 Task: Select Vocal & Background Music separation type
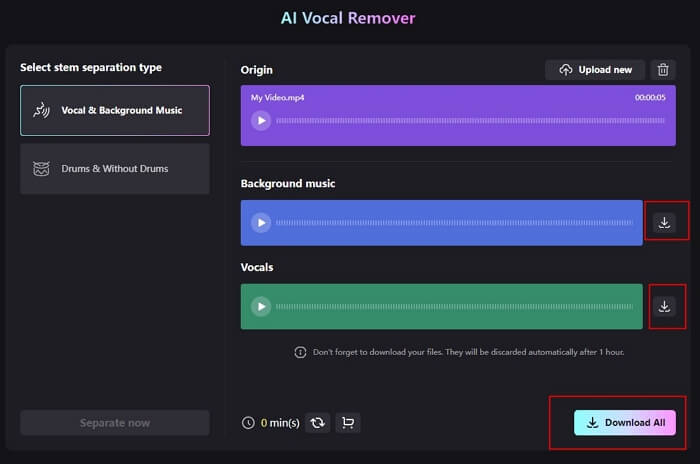pyautogui.click(x=115, y=110)
